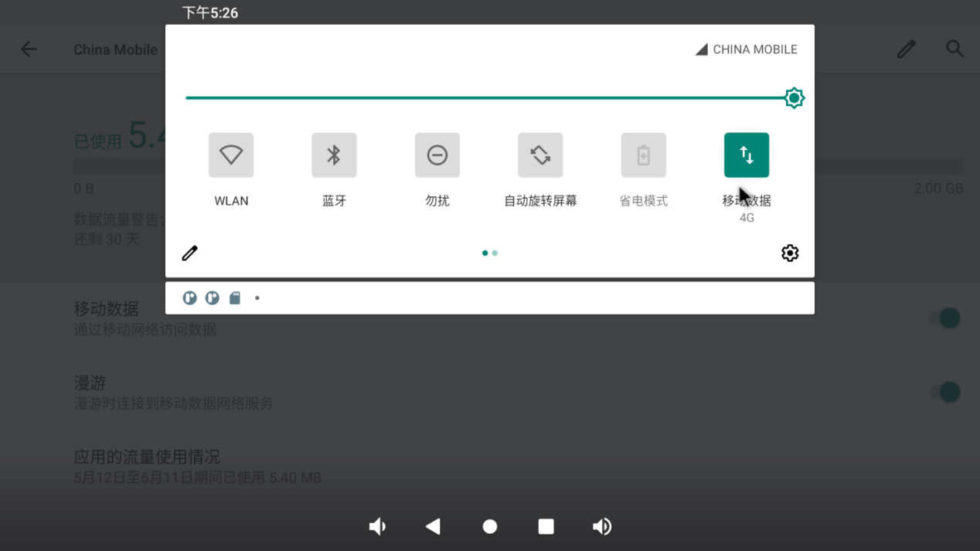Tap the 省电模式 battery saver tile
This screenshot has height=551, width=980.
(643, 155)
